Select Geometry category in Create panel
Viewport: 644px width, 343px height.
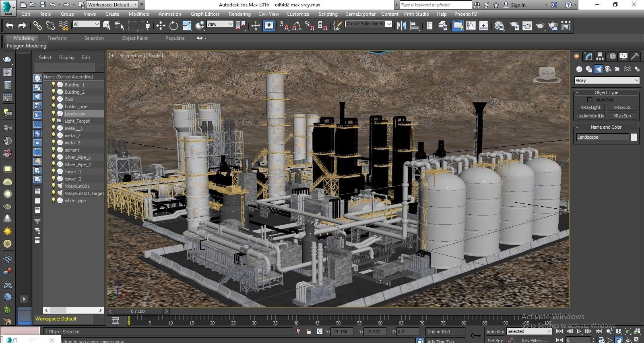coord(579,69)
